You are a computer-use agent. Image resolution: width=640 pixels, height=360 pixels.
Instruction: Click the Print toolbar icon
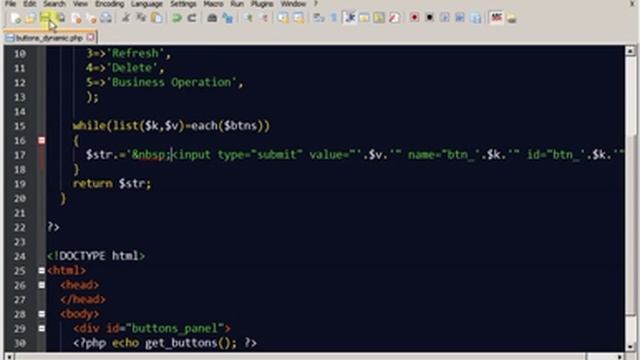[106, 18]
